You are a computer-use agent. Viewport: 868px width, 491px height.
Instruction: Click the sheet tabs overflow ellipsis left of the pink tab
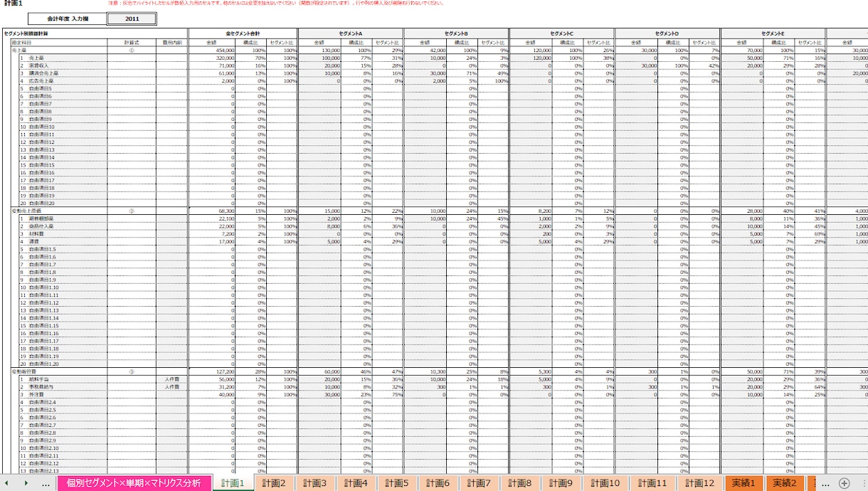click(46, 484)
